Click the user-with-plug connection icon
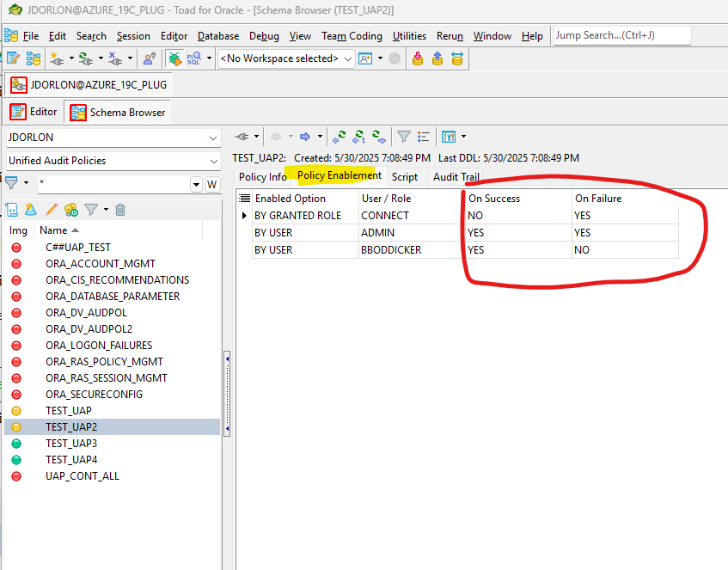This screenshot has height=570, width=728. tap(150, 58)
